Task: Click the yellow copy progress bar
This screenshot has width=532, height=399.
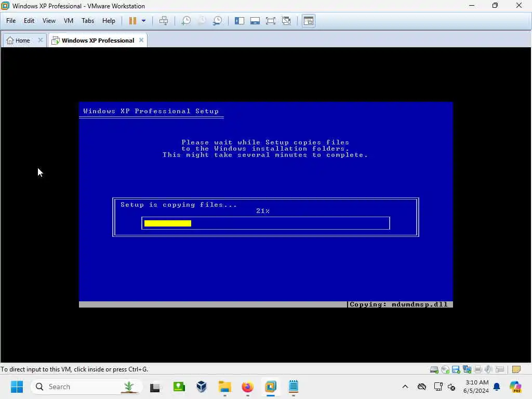Action: pyautogui.click(x=168, y=223)
